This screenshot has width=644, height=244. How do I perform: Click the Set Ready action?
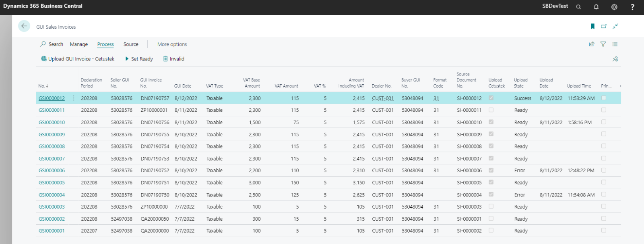[139, 59]
